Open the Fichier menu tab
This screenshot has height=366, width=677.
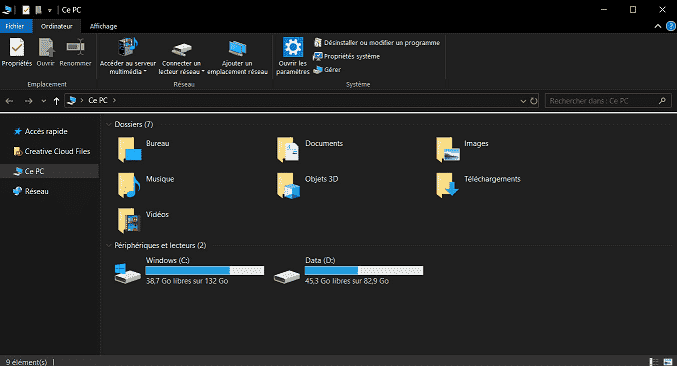click(15, 26)
